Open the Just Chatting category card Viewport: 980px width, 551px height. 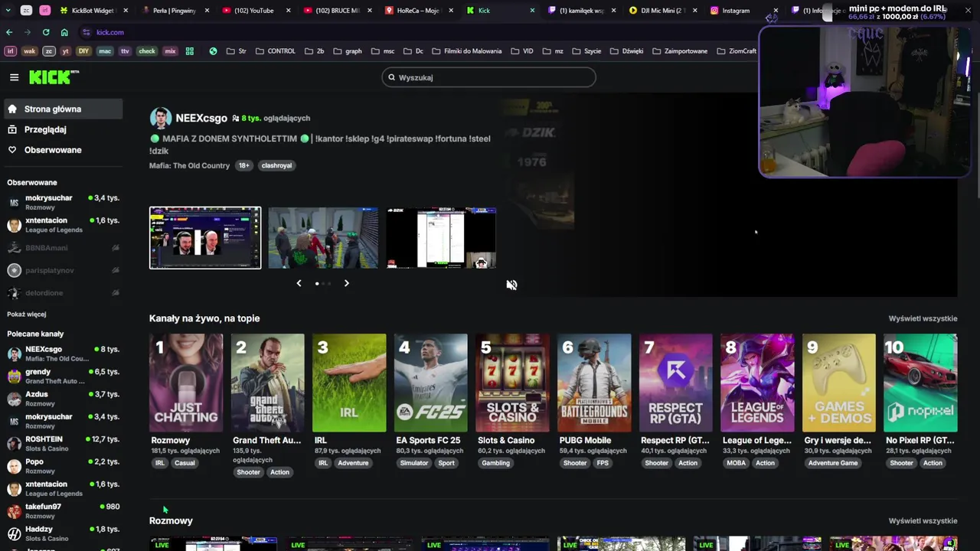coord(186,383)
